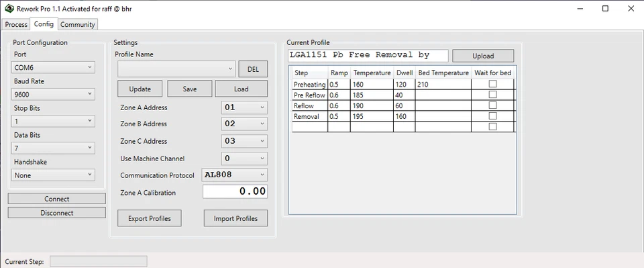Click the Wait for bed column header
Viewport: 644px width, 268px height.
(x=493, y=73)
